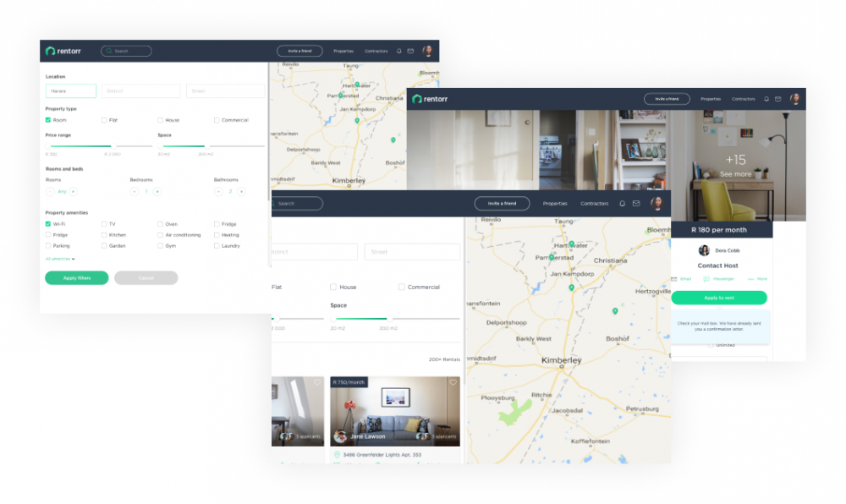
Task: Open Contractors in the filters window
Action: [x=376, y=52]
